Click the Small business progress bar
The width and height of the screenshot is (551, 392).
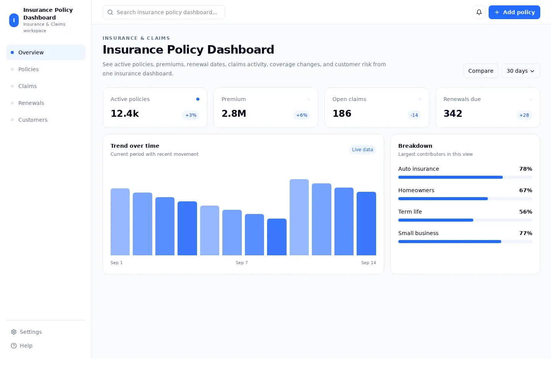click(465, 242)
